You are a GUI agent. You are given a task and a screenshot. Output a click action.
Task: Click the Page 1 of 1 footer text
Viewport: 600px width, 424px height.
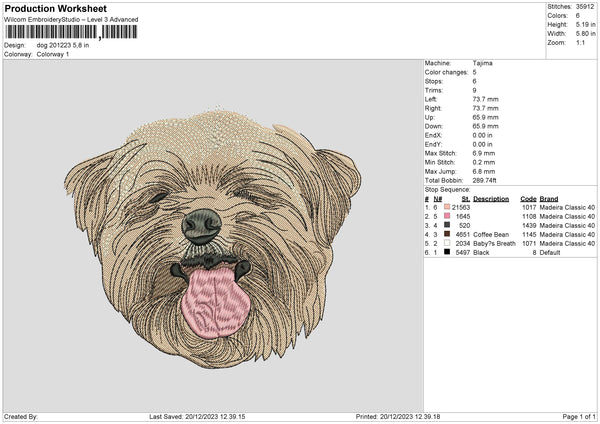click(x=577, y=416)
